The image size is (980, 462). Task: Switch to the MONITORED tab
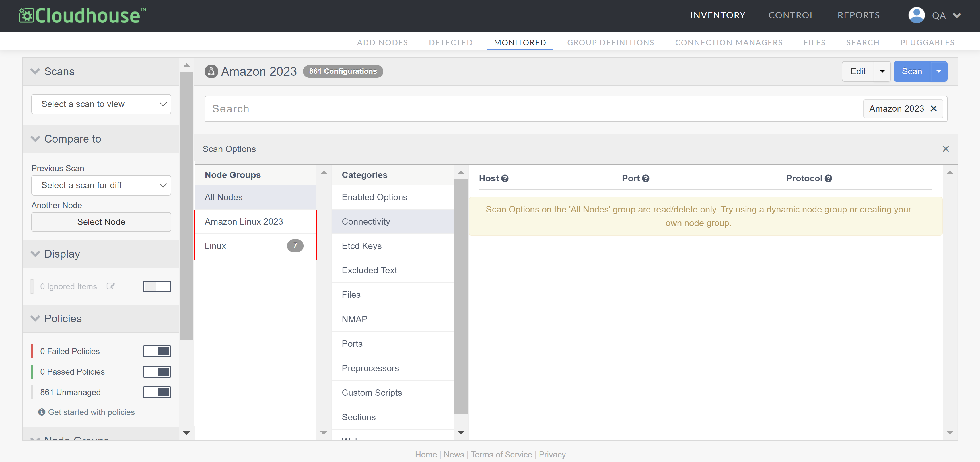coord(520,42)
